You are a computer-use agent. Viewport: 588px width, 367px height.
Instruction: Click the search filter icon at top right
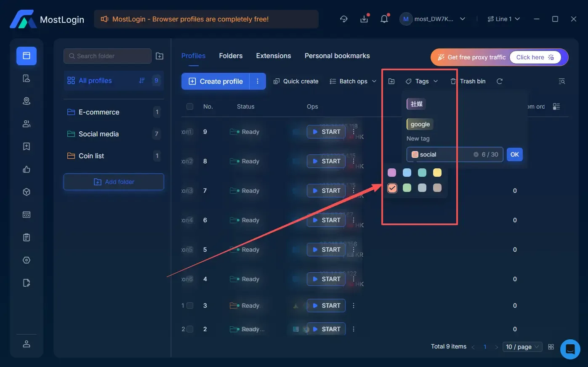tap(561, 81)
